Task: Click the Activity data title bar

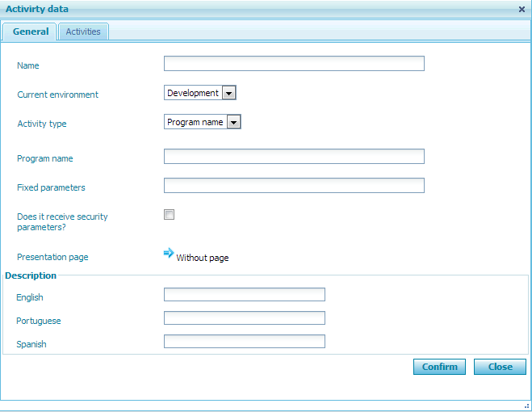Action: (x=242, y=9)
